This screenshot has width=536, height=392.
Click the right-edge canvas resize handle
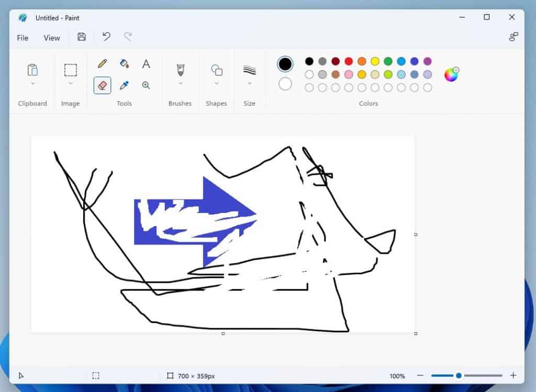[416, 234]
